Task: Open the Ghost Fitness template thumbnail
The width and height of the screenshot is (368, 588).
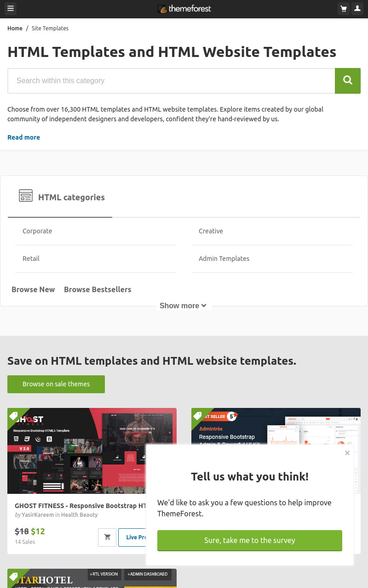Action: coord(92,451)
